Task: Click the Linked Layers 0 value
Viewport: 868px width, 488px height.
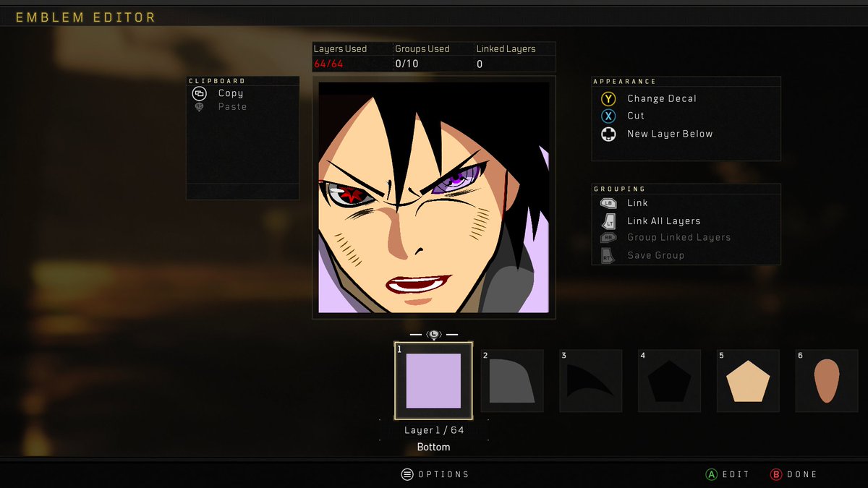Action: click(x=480, y=64)
